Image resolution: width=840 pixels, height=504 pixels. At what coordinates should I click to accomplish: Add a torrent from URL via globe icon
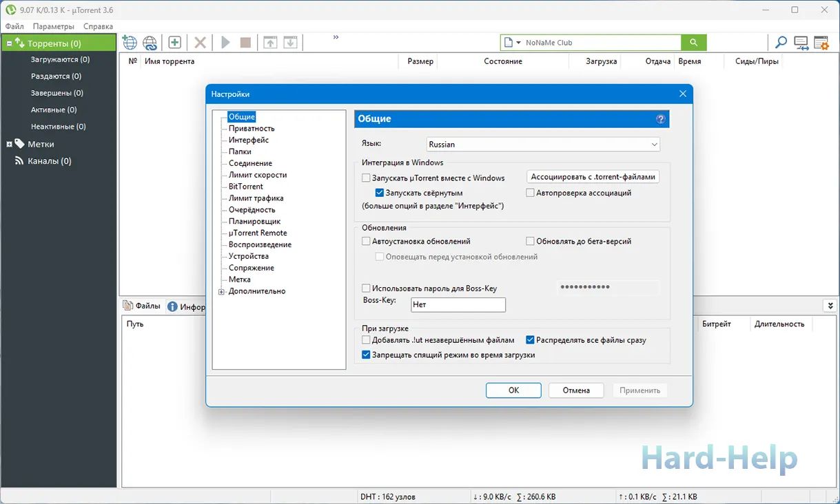pos(129,42)
